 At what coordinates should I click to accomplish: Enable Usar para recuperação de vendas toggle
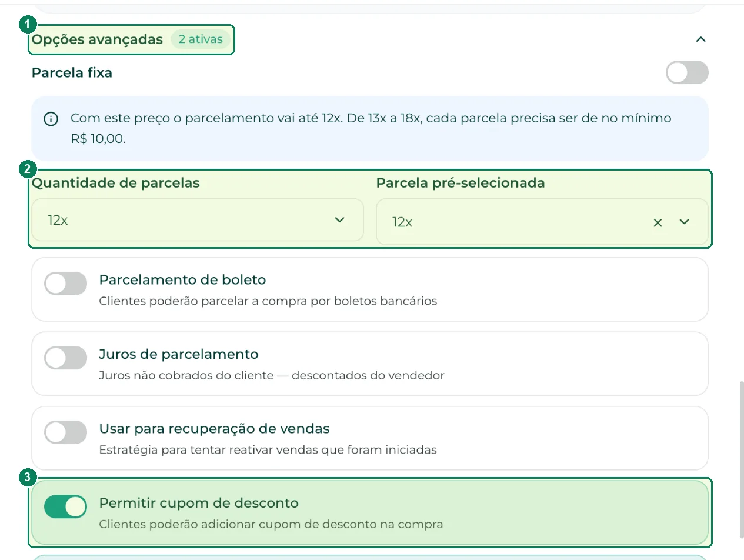(65, 432)
